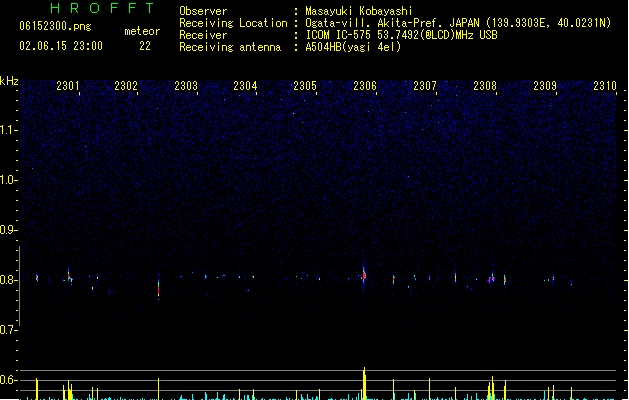Click the 0.9 kHz axis label
This screenshot has height=400, width=629.
(x=8, y=230)
